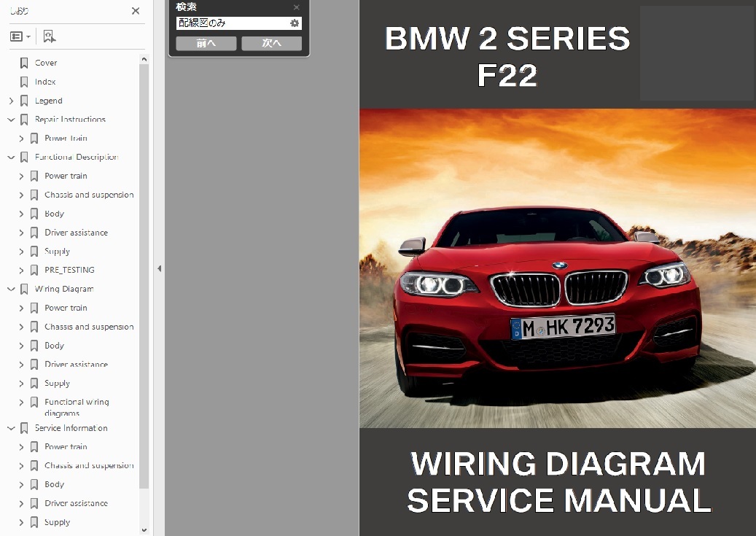Viewport: 756px width, 536px height.
Task: Open search settings gear icon
Action: pyautogui.click(x=294, y=23)
